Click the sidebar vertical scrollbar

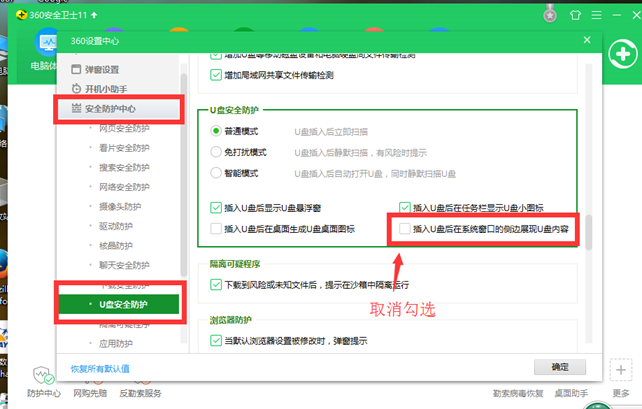(183, 175)
